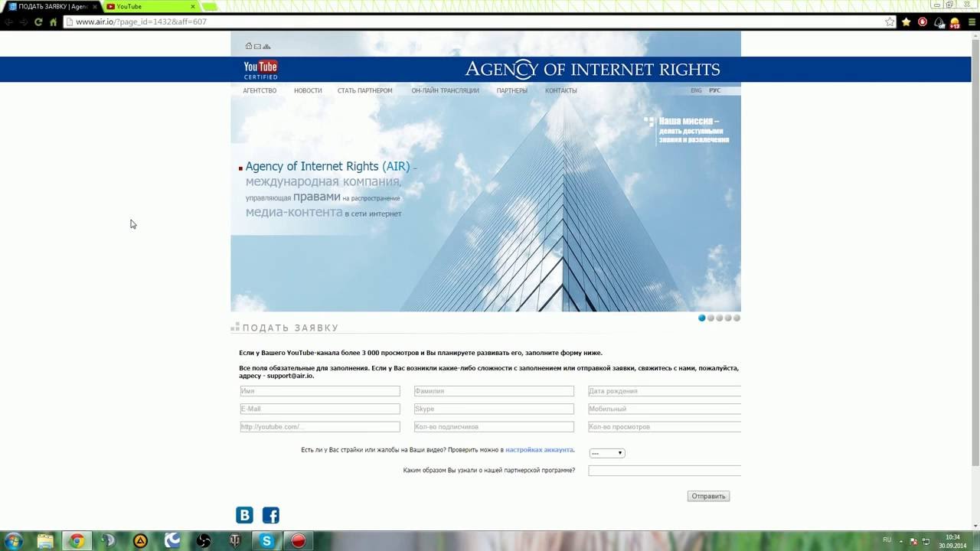The width and height of the screenshot is (980, 551).
Task: Close the YouTube tab
Action: click(193, 6)
